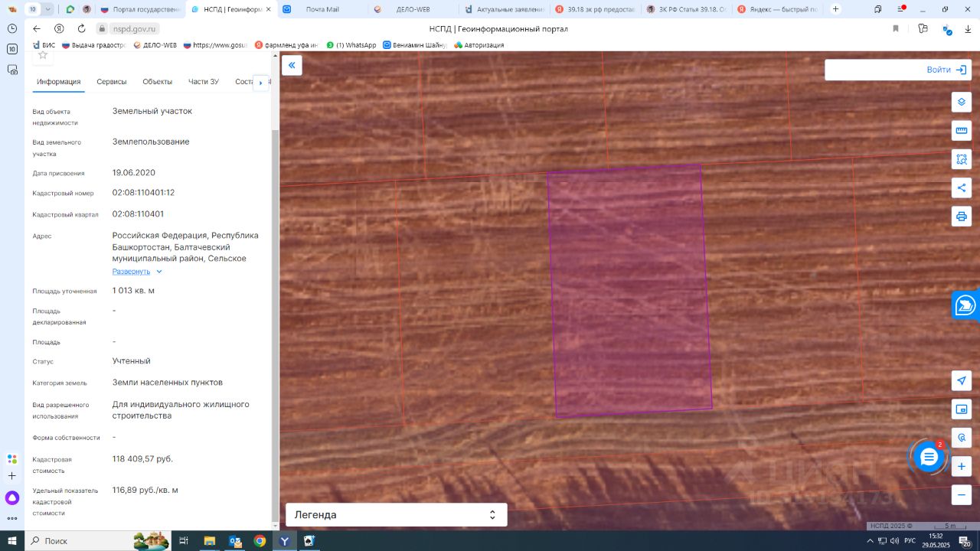Viewport: 980px width, 551px height.
Task: Open Outlook from taskbar
Action: (x=234, y=540)
